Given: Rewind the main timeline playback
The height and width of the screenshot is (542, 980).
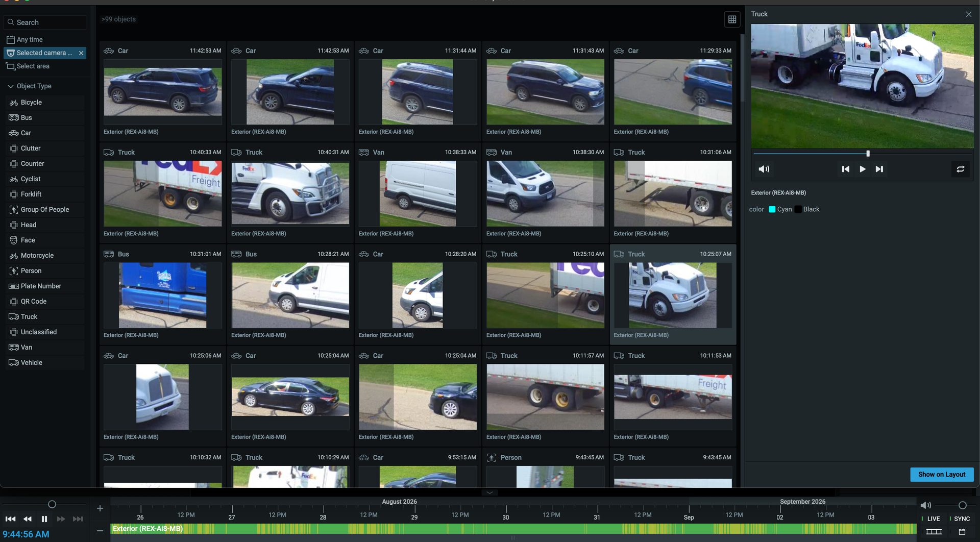Looking at the screenshot, I should 28,519.
